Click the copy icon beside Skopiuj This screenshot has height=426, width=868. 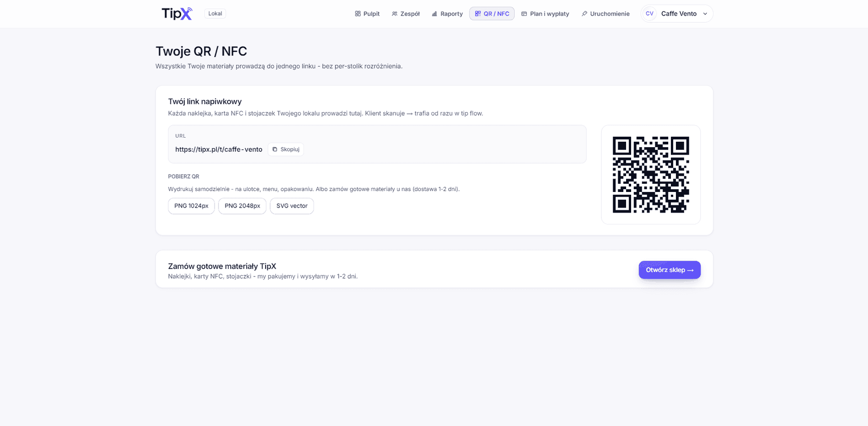[275, 149]
